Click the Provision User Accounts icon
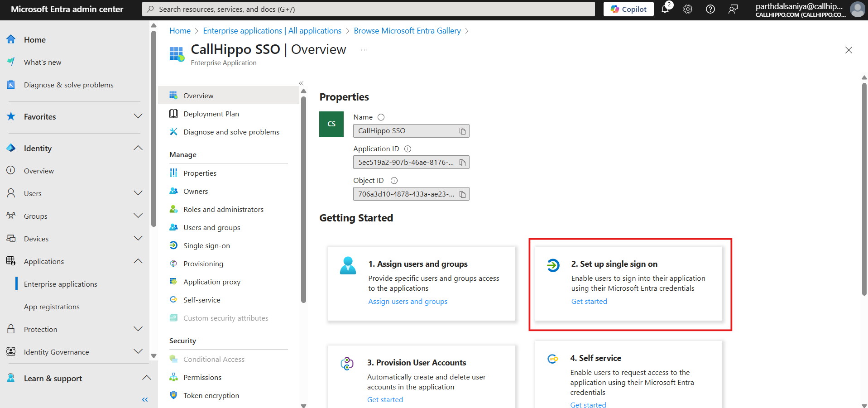The height and width of the screenshot is (408, 868). pos(347,363)
